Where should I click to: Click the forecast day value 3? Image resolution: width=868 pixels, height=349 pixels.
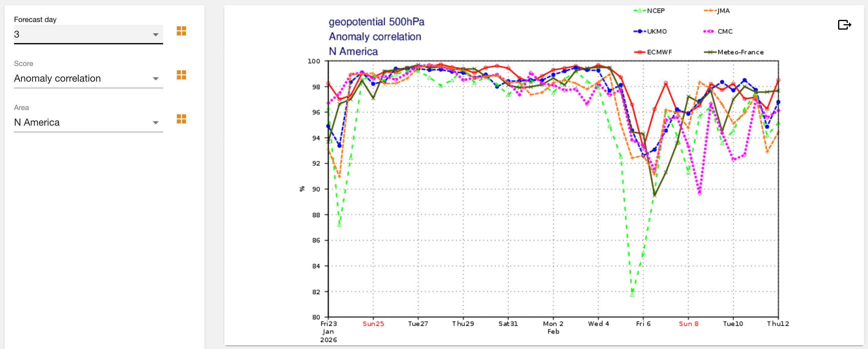pyautogui.click(x=17, y=35)
